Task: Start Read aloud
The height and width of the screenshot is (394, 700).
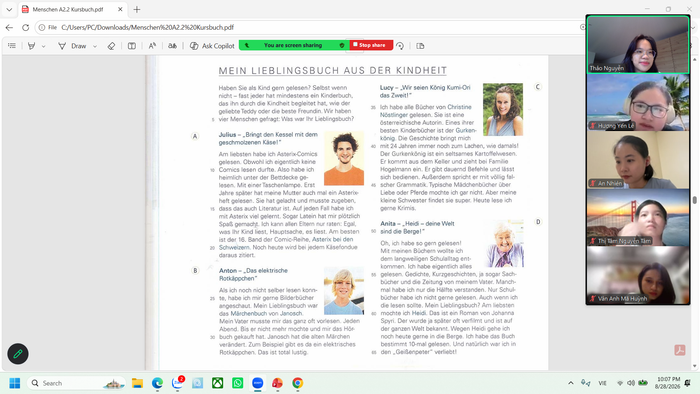Action: [152, 46]
